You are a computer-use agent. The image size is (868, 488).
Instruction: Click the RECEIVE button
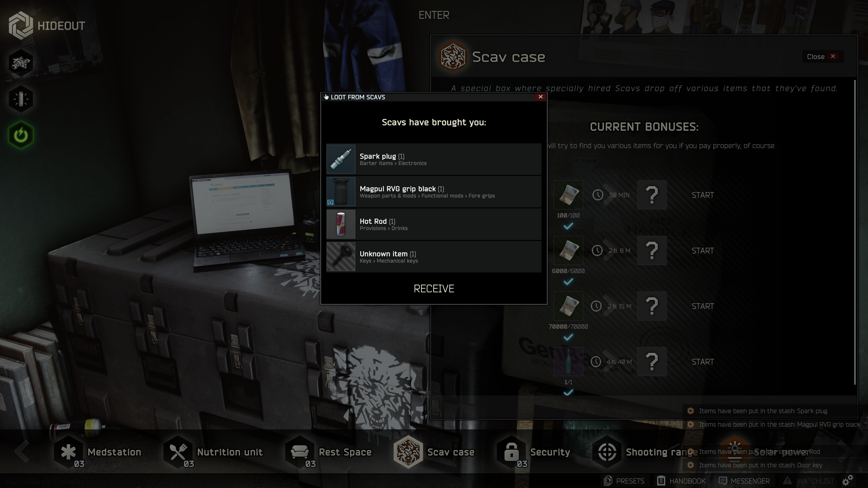tap(434, 288)
